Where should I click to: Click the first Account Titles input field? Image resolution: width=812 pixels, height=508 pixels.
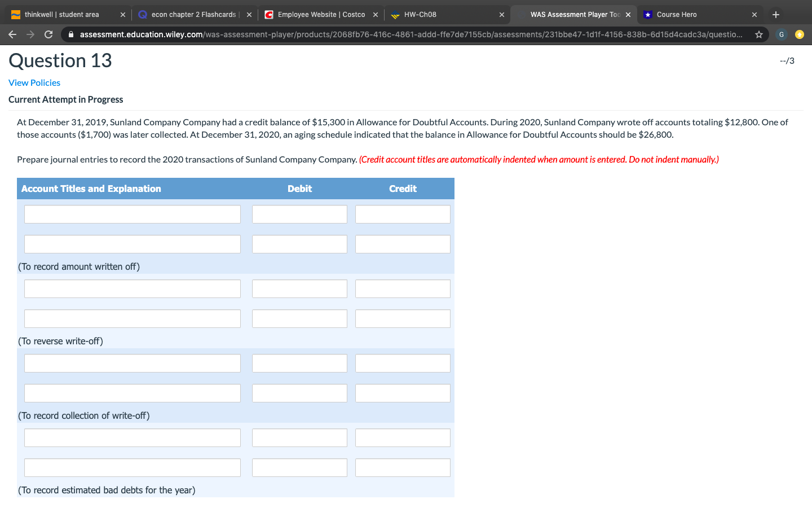pos(132,214)
